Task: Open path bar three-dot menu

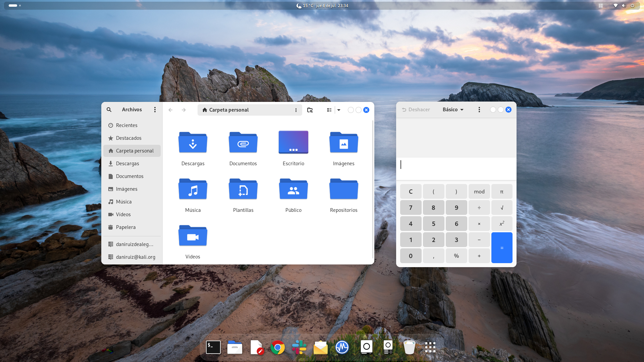Action: pos(296,110)
